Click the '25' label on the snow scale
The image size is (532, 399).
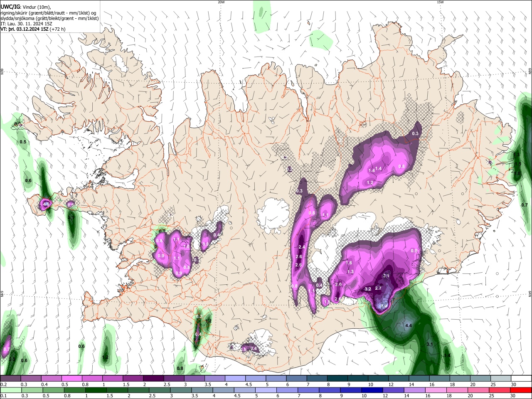(x=493, y=384)
